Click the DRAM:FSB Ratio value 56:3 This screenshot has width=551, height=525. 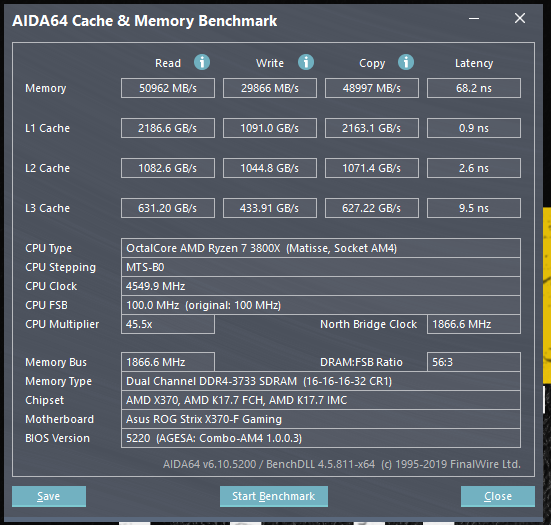coord(474,362)
